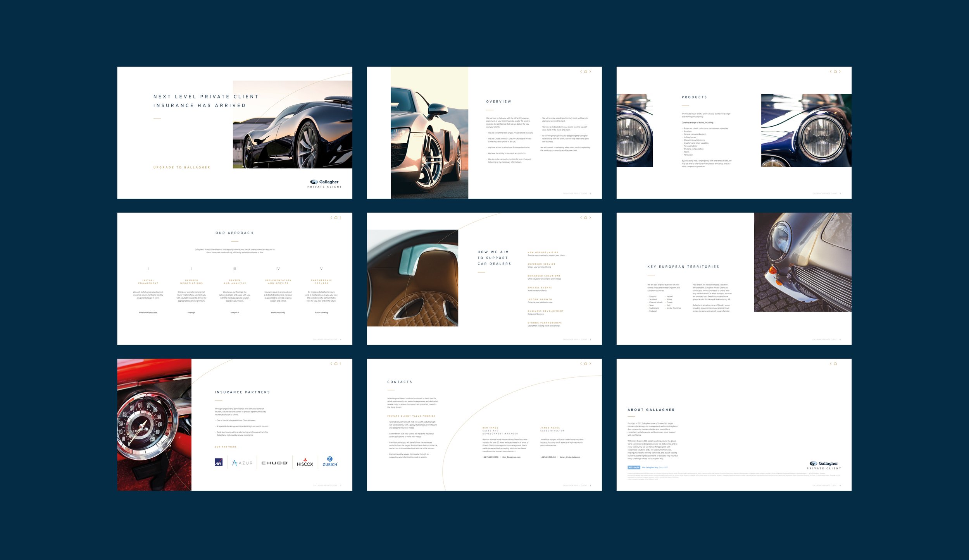
Task: Click the home icon on the Products slide
Action: [835, 72]
